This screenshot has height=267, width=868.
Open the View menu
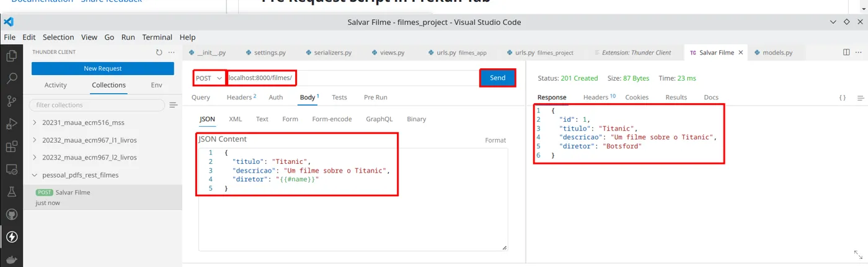tap(89, 37)
